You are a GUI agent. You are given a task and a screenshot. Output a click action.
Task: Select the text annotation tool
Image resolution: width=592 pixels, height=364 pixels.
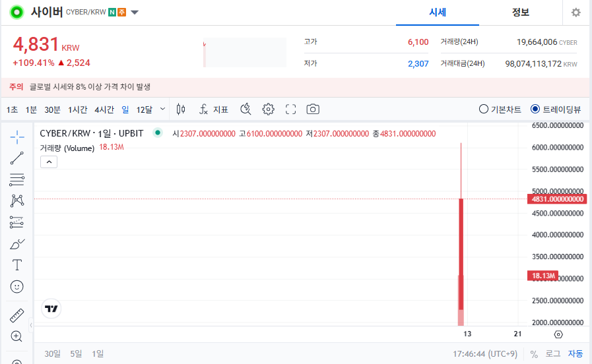(x=17, y=265)
